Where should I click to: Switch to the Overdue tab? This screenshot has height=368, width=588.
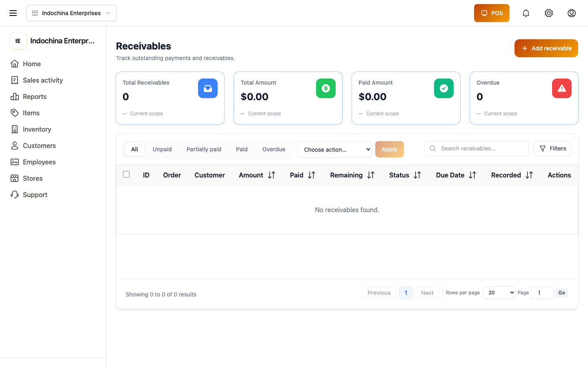274,149
